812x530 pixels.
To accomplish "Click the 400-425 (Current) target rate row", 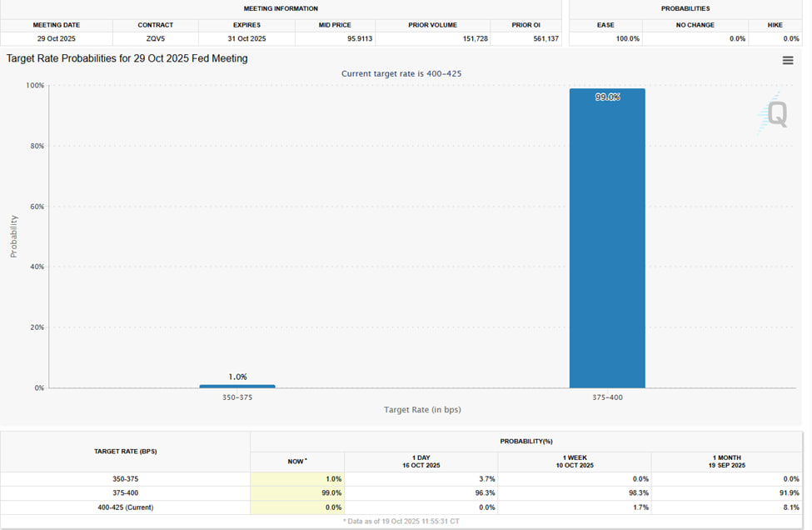I will (125, 507).
